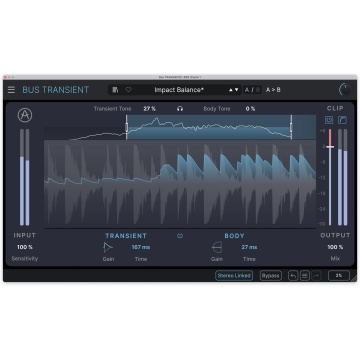
Task: Click the first Clip mode icon
Action: click(329, 120)
